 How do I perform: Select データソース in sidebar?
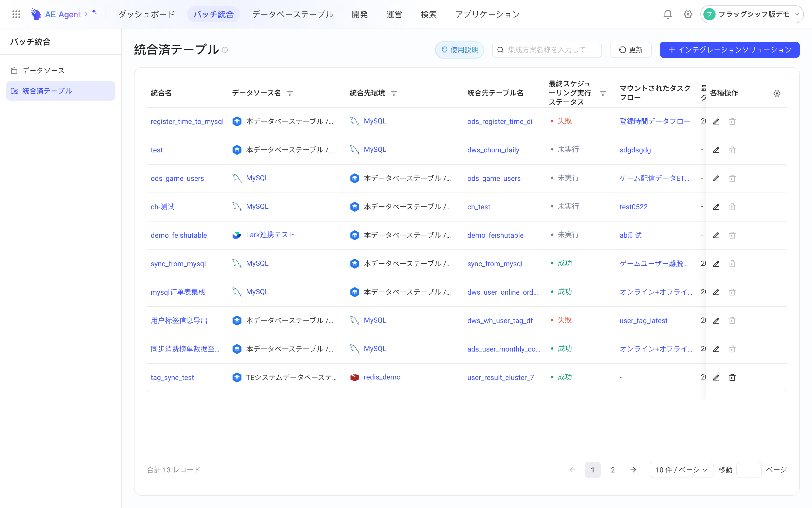(60, 71)
